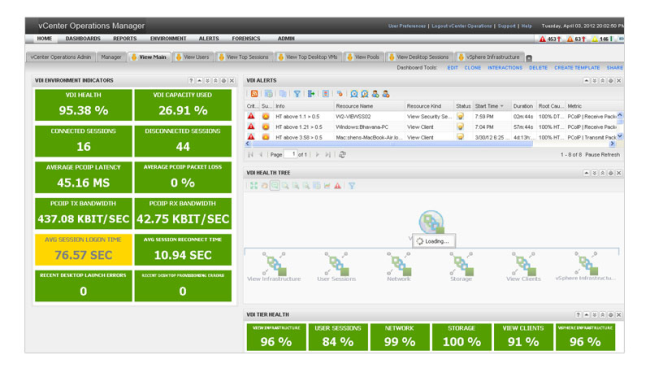Viewport: 650px width, 371px height.
Task: Click the Pause Refresh link in VDI Alerts
Action: [602, 155]
